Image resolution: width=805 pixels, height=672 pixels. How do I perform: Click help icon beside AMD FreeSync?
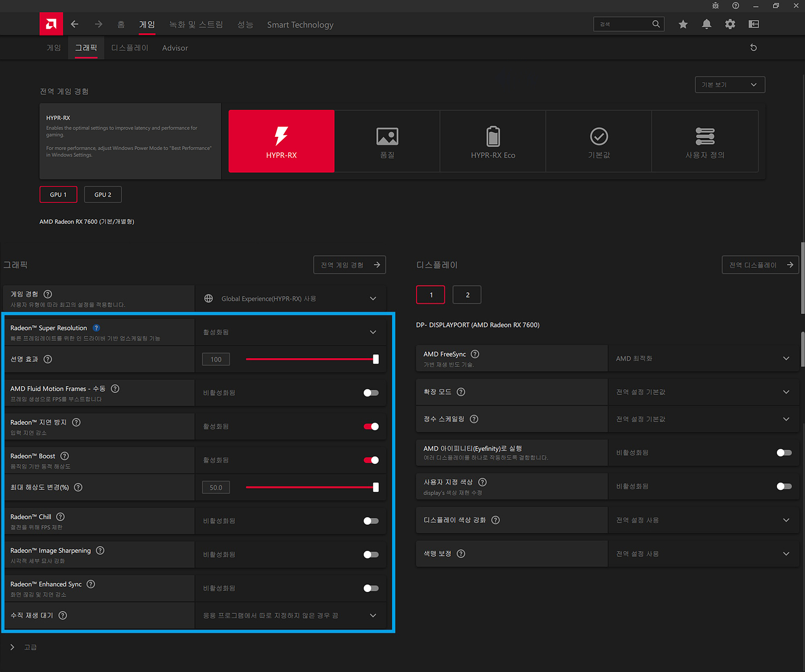475,354
